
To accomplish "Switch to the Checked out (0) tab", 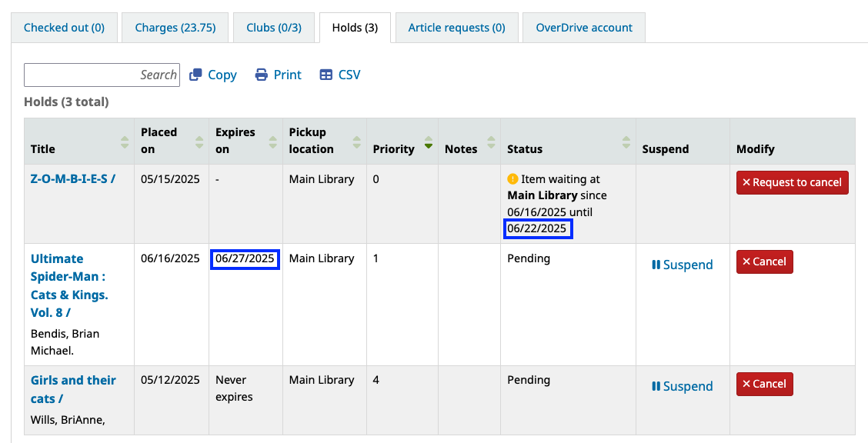I will point(64,28).
